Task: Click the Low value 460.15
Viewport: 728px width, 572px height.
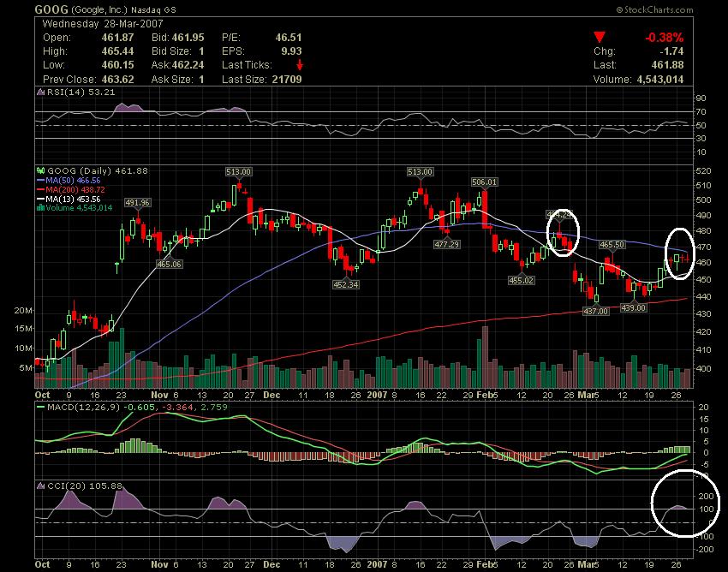Action: tap(117, 65)
